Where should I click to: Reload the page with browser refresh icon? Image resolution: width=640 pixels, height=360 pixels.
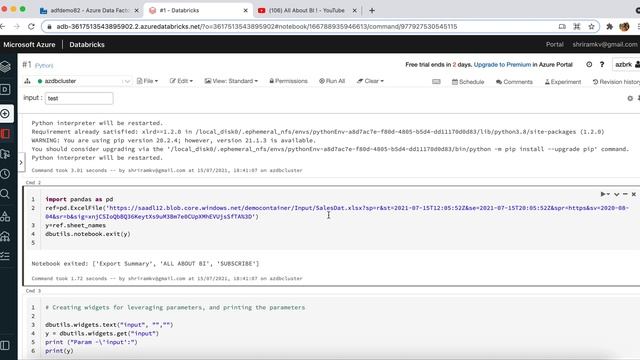[31, 27]
